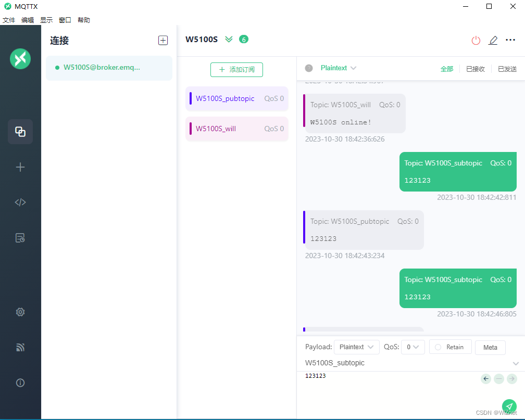Screen dimensions: 525x420
Task: Send the message with the paper plane
Action: [509, 406]
